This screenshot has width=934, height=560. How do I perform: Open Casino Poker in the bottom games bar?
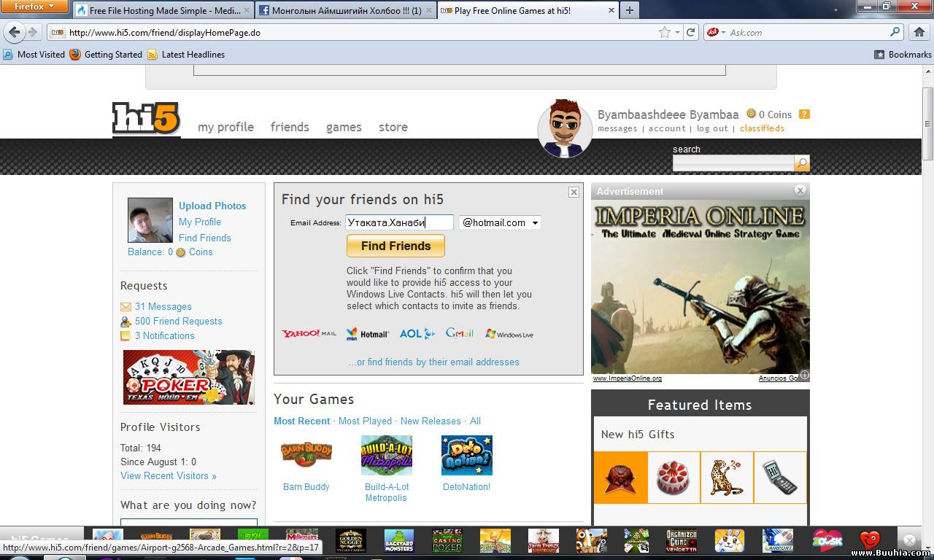point(447,540)
